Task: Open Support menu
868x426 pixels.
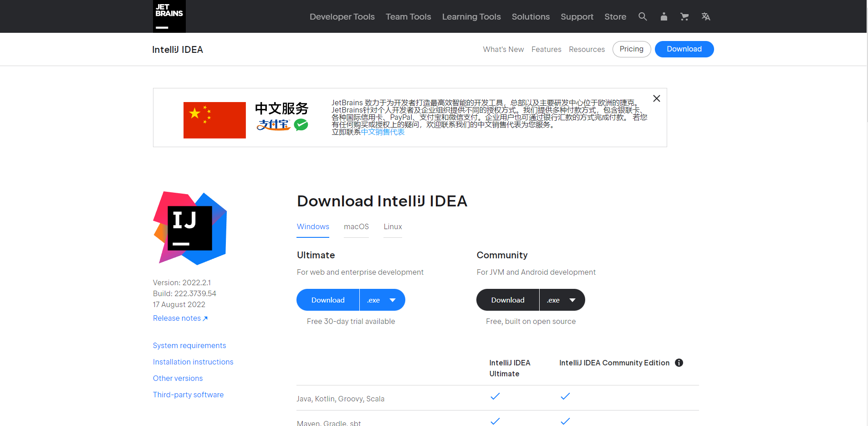Action: [577, 16]
